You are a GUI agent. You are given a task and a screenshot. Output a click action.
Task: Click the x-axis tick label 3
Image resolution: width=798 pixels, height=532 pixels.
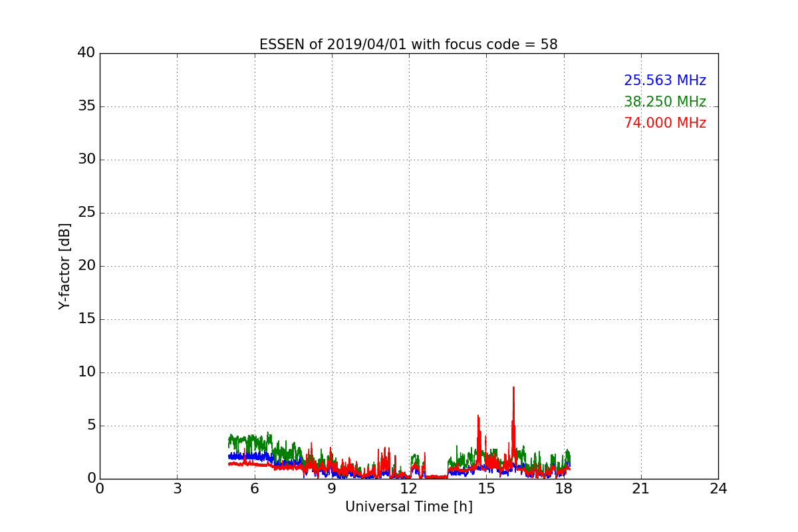[177, 489]
